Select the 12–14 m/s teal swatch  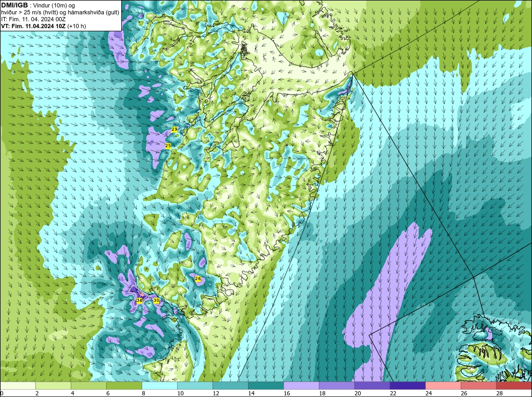pyautogui.click(x=230, y=386)
